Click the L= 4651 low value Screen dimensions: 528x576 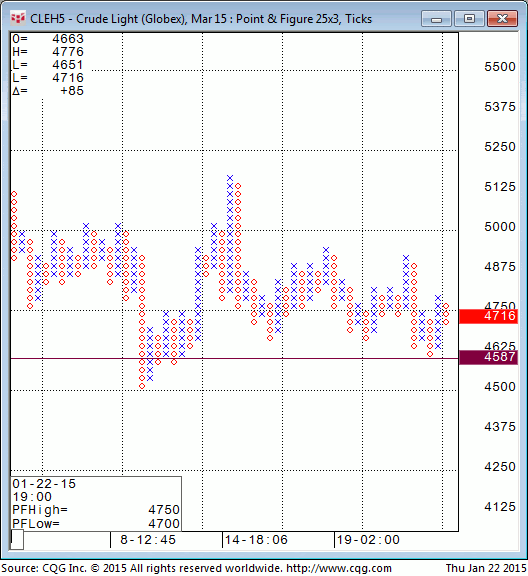point(48,65)
